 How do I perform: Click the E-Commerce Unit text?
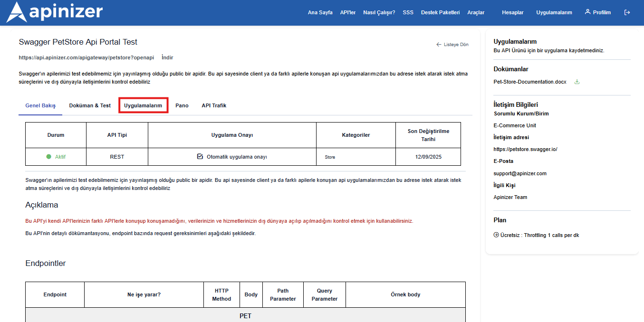click(515, 125)
